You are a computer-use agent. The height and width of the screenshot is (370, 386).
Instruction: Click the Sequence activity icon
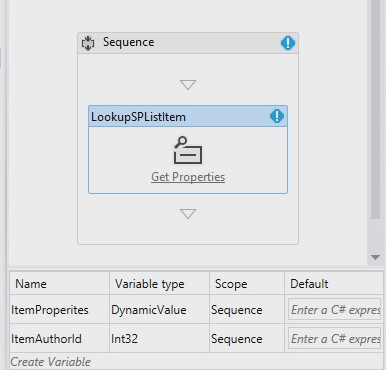click(x=88, y=43)
